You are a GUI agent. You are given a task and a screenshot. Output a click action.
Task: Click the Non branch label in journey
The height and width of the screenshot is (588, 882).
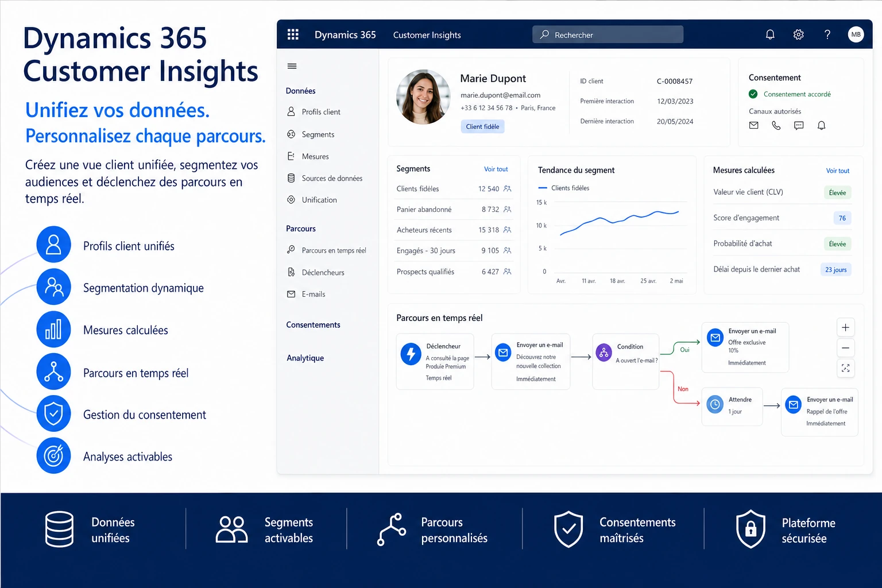683,389
